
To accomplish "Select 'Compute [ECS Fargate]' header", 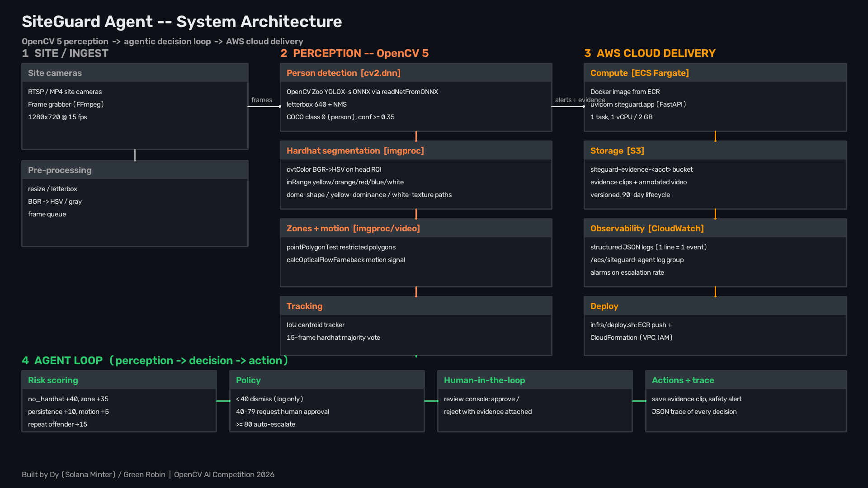I will (715, 73).
